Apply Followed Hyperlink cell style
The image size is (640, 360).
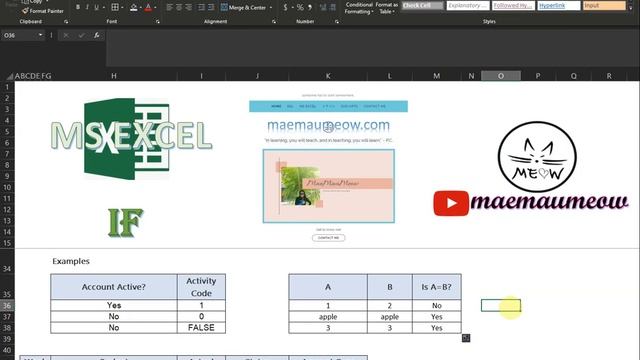pos(513,6)
